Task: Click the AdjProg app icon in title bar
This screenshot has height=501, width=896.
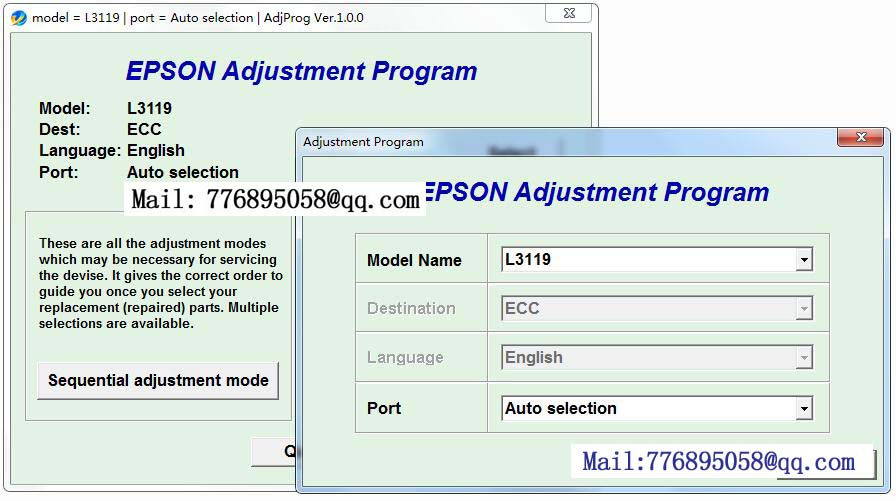Action: point(18,18)
